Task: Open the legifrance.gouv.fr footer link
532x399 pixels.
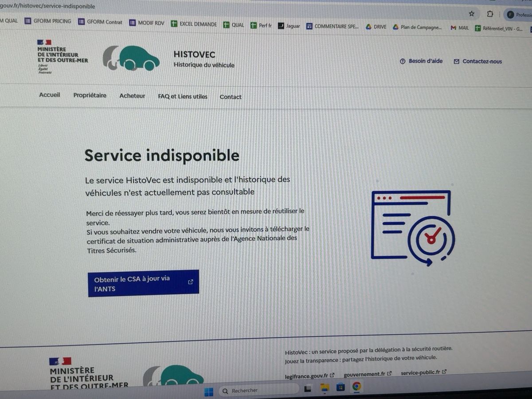Action: tap(309, 376)
